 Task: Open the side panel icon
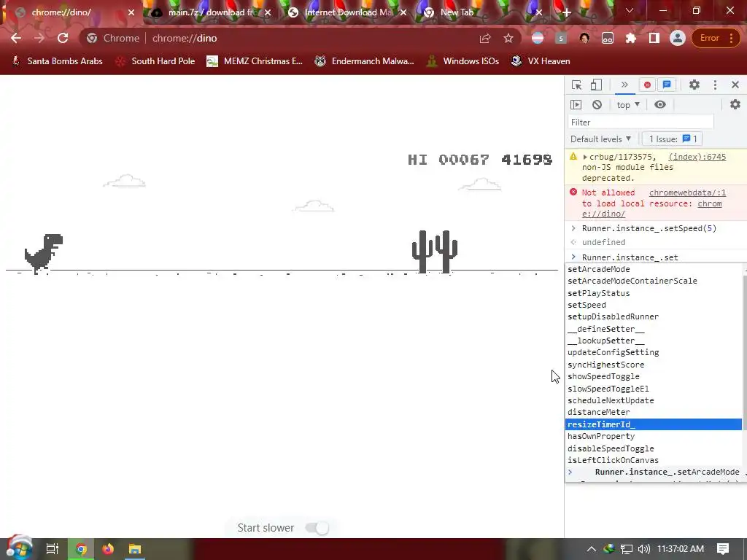pyautogui.click(x=654, y=38)
